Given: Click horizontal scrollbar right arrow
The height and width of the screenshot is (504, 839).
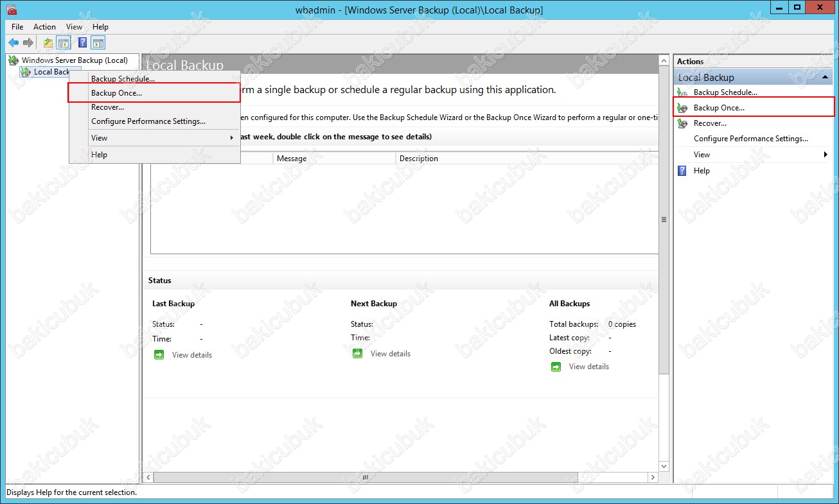Looking at the screenshot, I should click(653, 478).
